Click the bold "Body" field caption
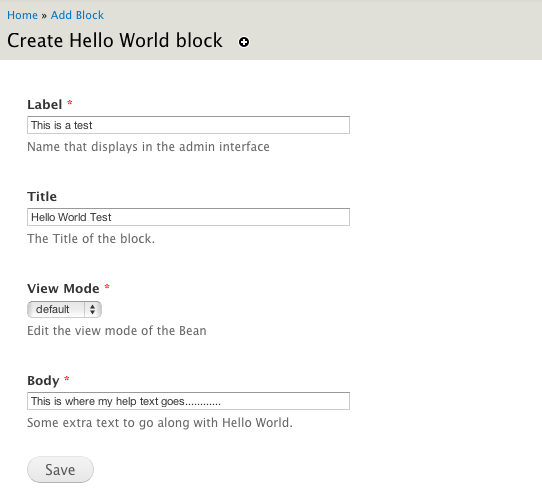Image resolution: width=542 pixels, height=500 pixels. pos(43,380)
